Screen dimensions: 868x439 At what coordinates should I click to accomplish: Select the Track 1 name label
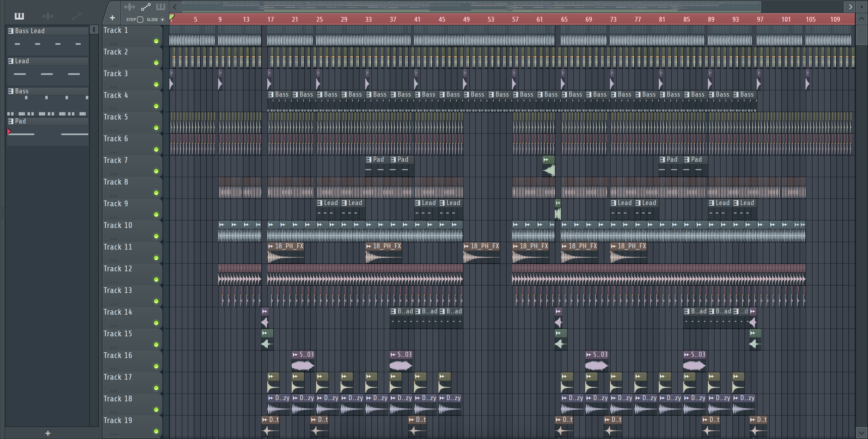point(115,30)
